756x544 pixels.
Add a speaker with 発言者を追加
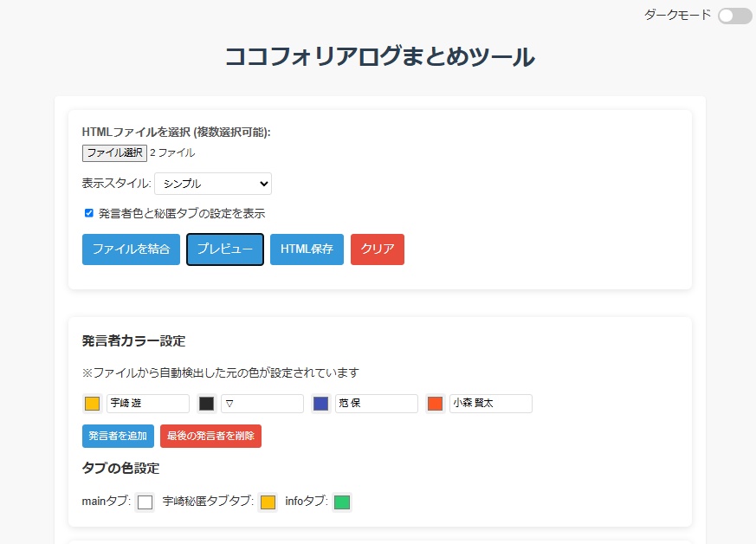coord(117,436)
